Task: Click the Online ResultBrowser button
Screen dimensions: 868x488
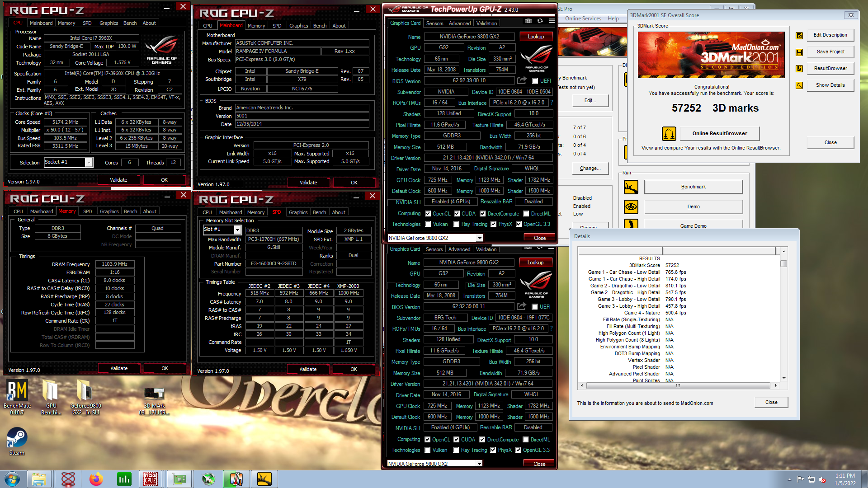Action: (720, 133)
